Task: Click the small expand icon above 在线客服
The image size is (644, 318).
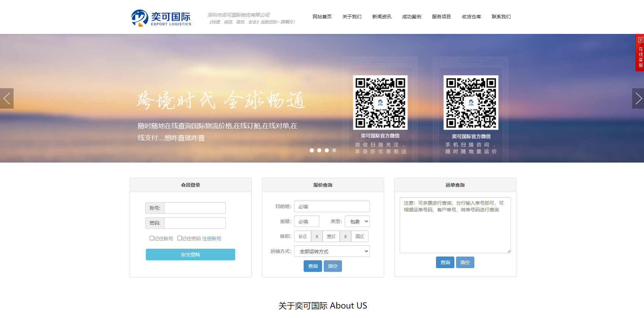Action: click(x=640, y=40)
